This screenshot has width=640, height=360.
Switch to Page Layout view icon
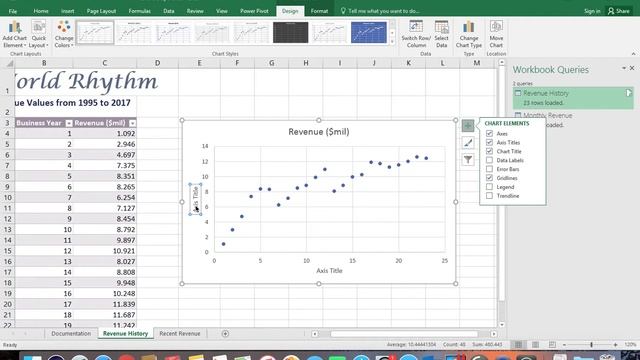535,345
